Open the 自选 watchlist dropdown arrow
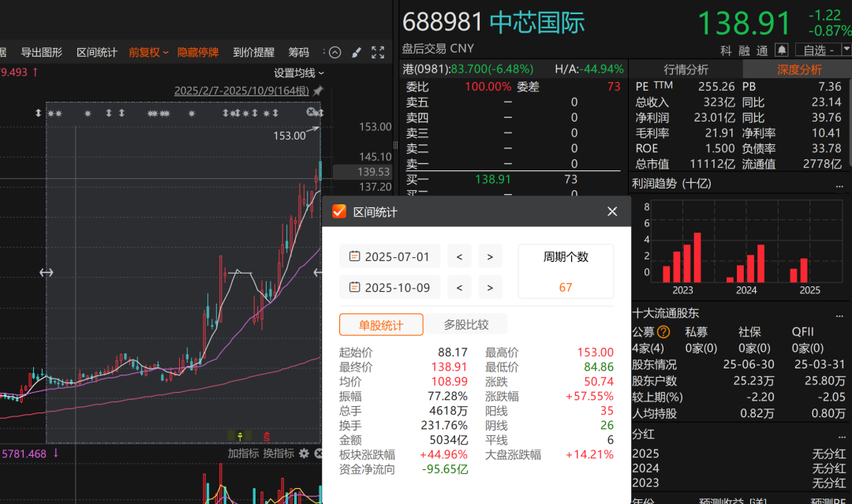The width and height of the screenshot is (852, 504). (x=846, y=50)
